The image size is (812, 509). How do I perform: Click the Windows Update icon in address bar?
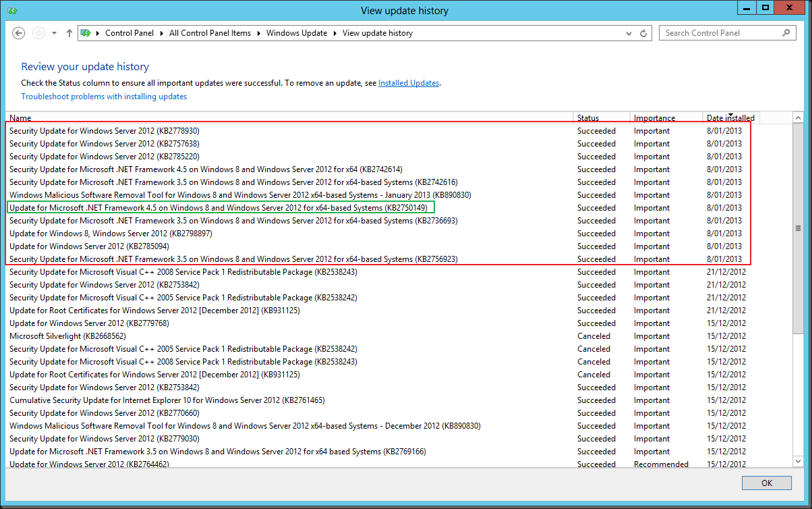(x=86, y=33)
